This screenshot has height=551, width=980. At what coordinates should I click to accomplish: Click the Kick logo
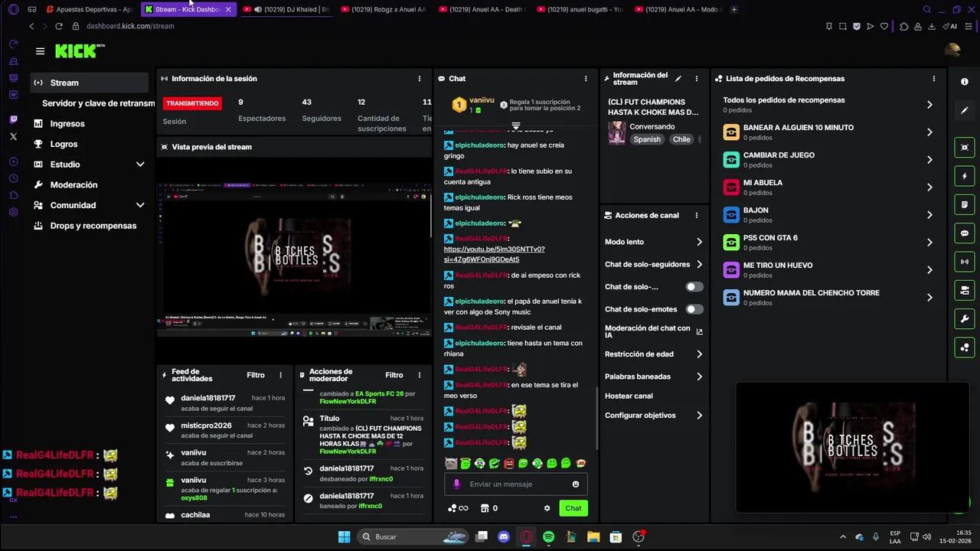(x=77, y=51)
